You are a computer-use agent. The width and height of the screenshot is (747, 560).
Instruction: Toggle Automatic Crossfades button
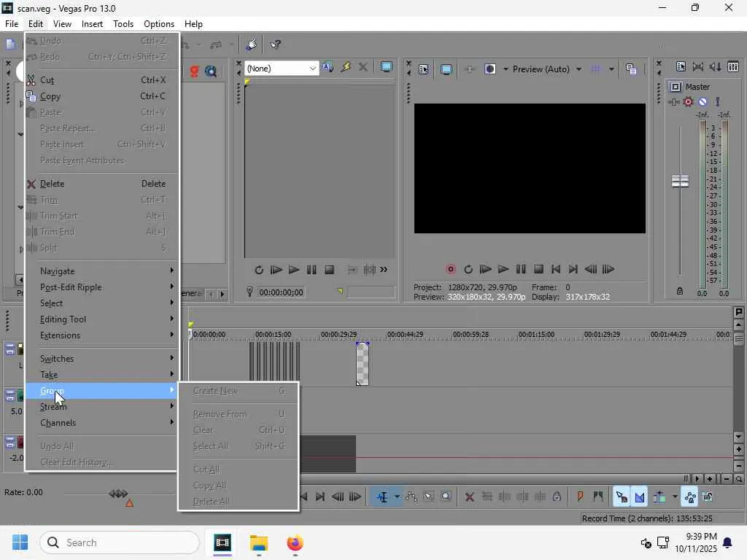pyautogui.click(x=639, y=497)
